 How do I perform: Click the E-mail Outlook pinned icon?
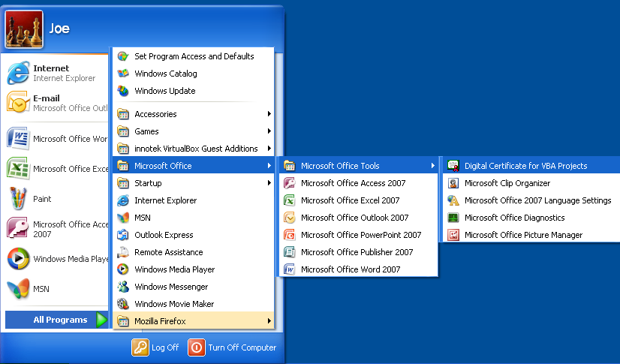click(18, 102)
